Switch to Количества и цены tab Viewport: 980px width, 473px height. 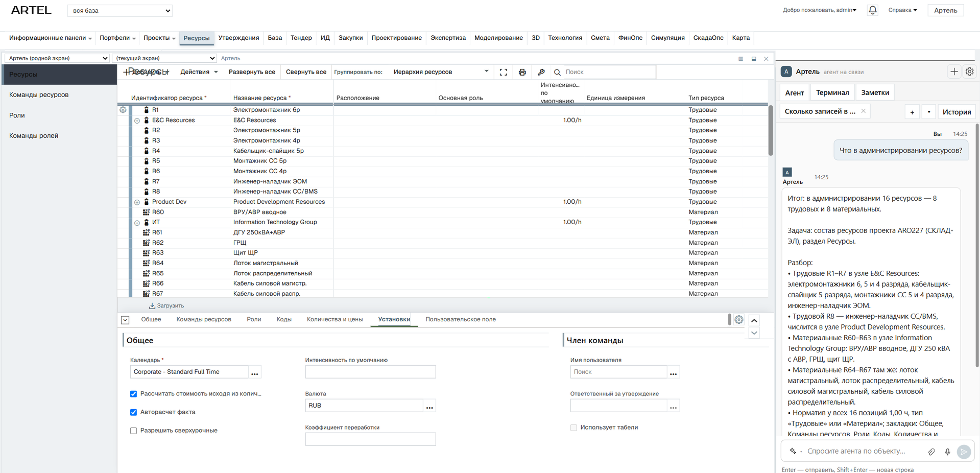tap(334, 319)
